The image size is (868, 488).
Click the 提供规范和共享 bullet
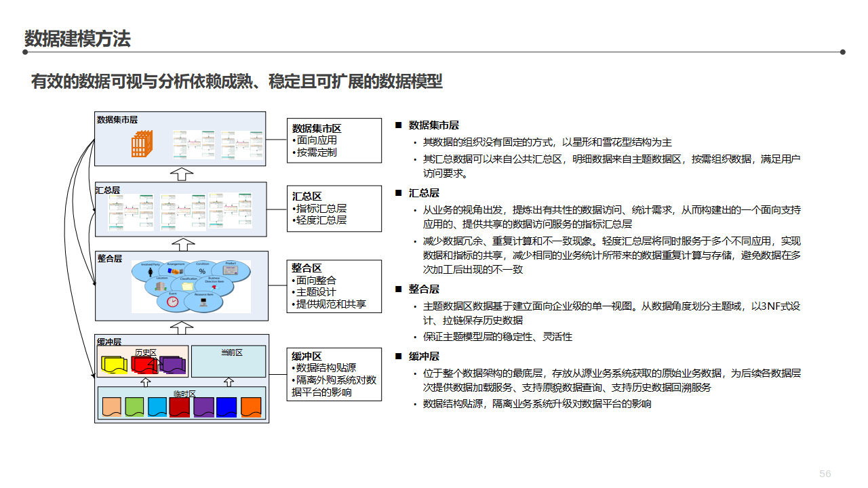(329, 304)
